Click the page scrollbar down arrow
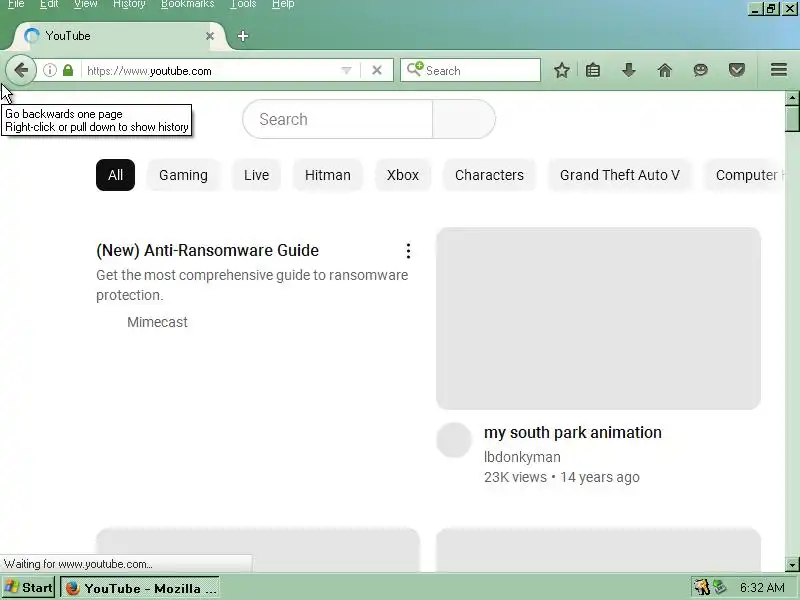800x600 pixels. point(792,564)
